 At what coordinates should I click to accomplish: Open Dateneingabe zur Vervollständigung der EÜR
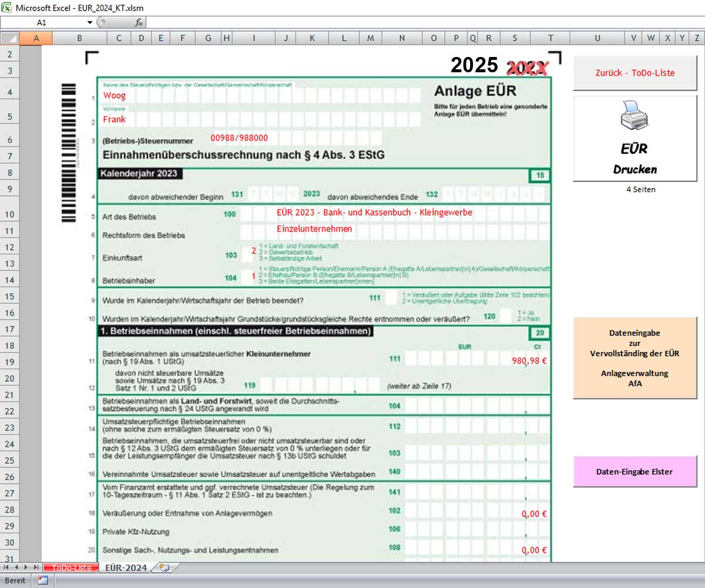pyautogui.click(x=634, y=358)
